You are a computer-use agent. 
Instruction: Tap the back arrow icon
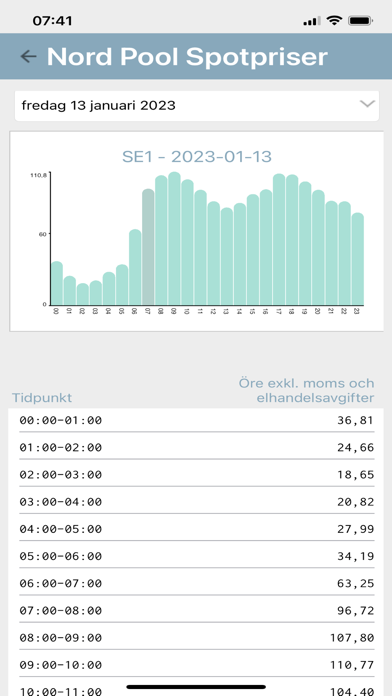[28, 56]
